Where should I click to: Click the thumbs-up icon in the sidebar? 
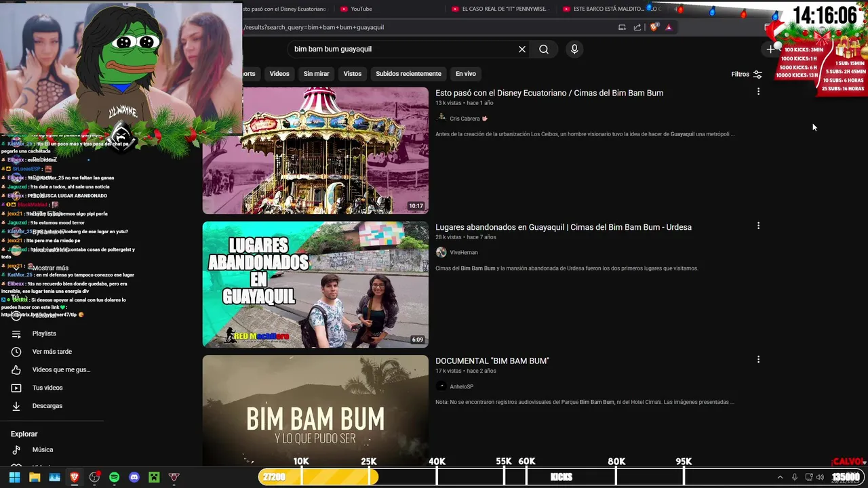coord(16,369)
